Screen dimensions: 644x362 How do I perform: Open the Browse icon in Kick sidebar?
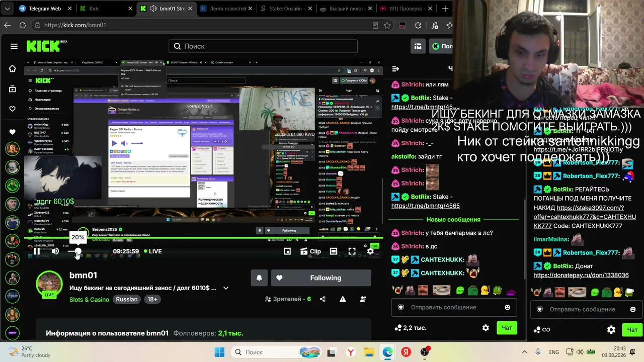(12, 89)
